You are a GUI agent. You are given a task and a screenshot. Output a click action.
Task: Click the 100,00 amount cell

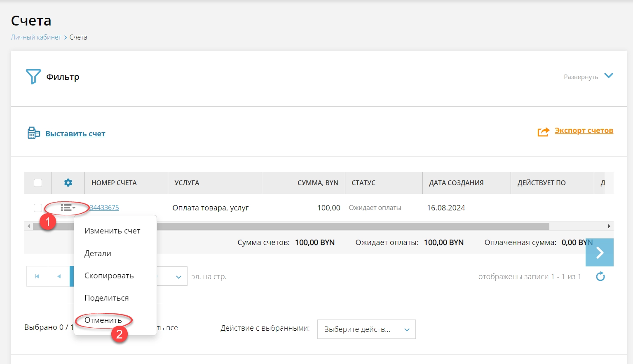329,208
